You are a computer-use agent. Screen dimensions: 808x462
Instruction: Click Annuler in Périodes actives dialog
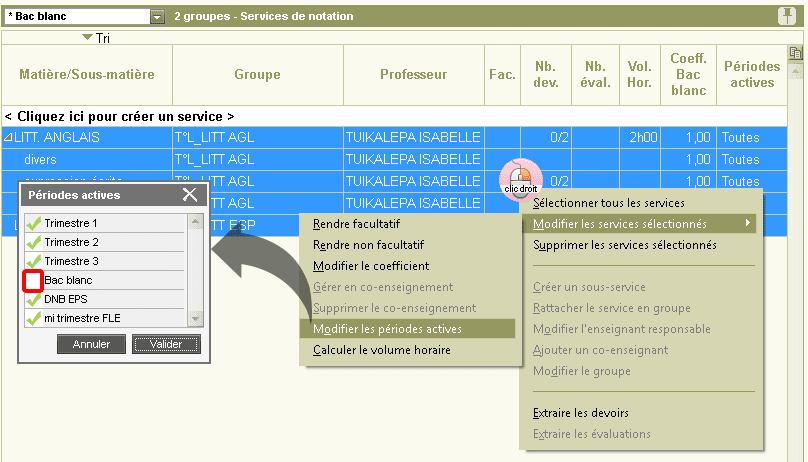[x=91, y=344]
